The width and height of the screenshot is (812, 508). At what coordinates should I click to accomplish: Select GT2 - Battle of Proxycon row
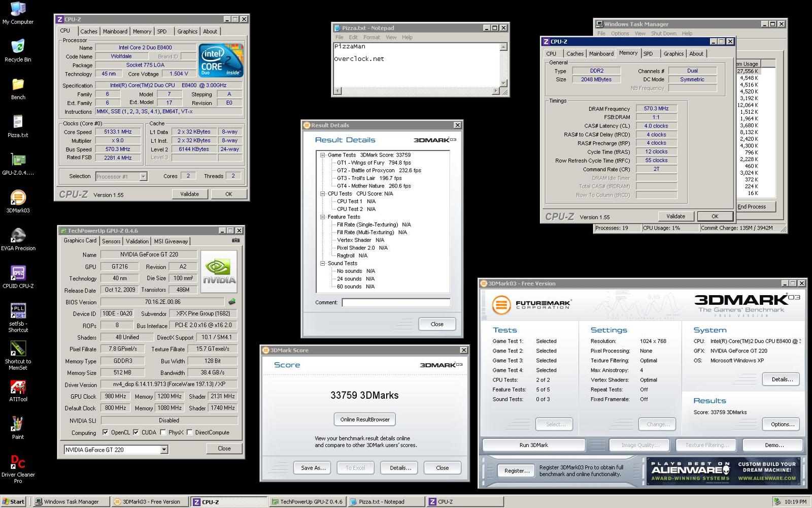(x=379, y=171)
